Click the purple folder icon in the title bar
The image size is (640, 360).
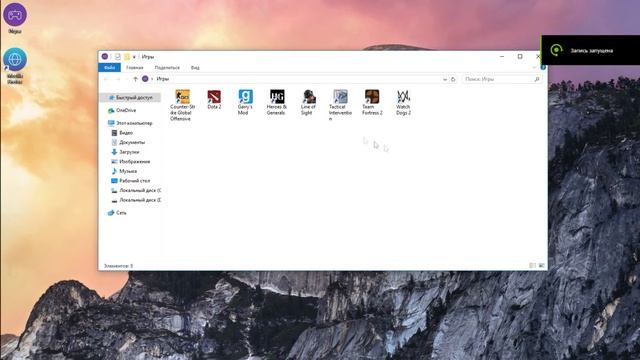105,57
